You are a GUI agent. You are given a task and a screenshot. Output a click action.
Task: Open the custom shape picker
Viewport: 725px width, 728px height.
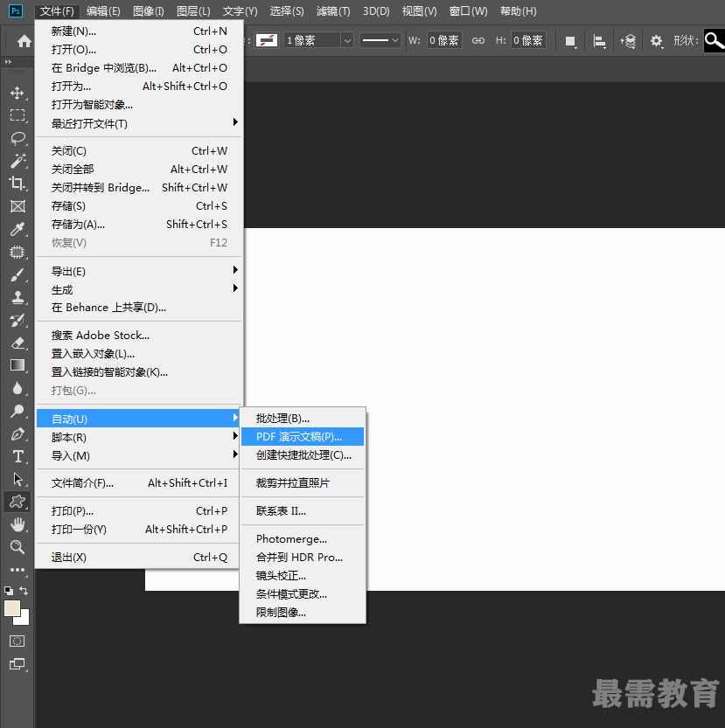714,41
